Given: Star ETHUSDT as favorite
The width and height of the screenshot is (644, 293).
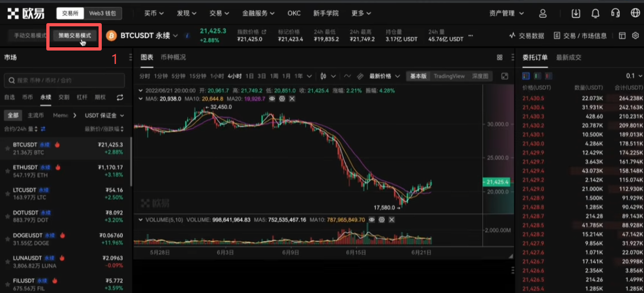Looking at the screenshot, I should pyautogui.click(x=8, y=171).
